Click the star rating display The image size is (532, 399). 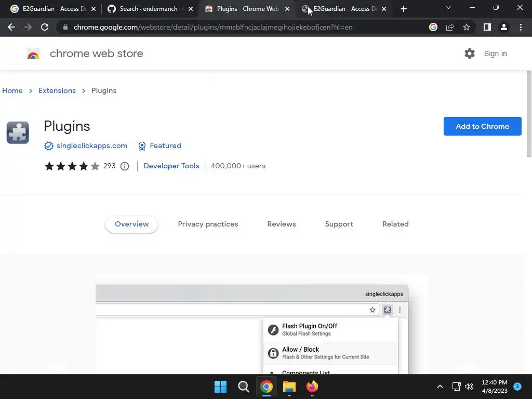point(72,166)
